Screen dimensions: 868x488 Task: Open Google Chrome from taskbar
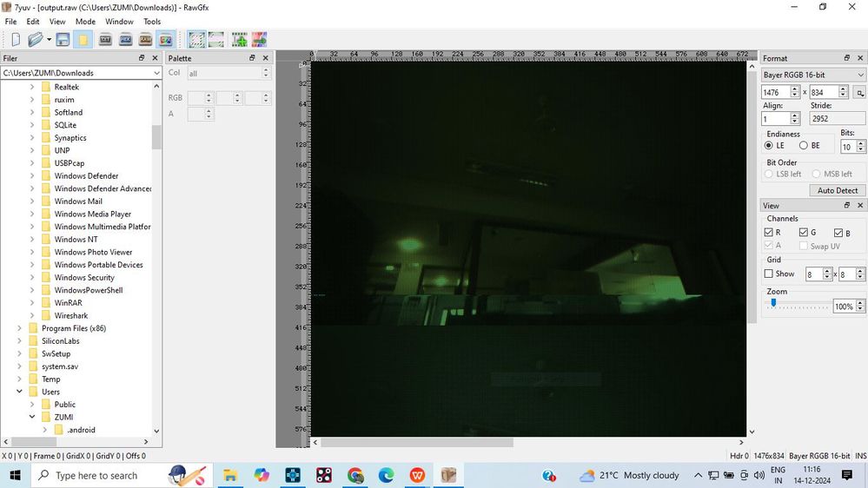(x=355, y=475)
